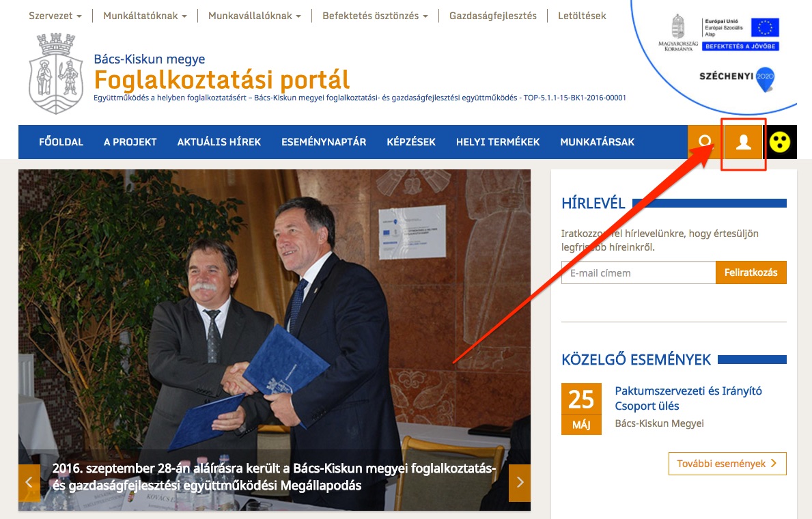Open the slide caption about 2016. szeptember 28
Image resolution: width=812 pixels, height=519 pixels.
(274, 477)
